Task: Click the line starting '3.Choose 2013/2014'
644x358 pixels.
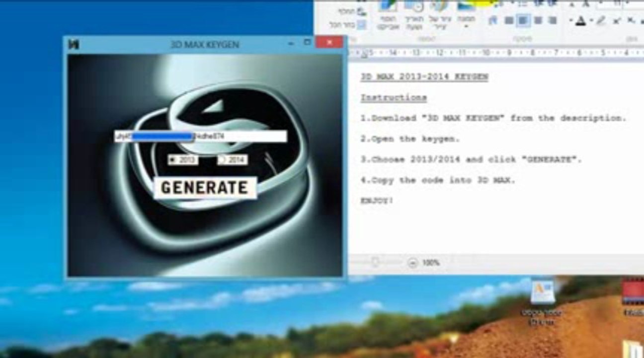Action: [x=471, y=160]
